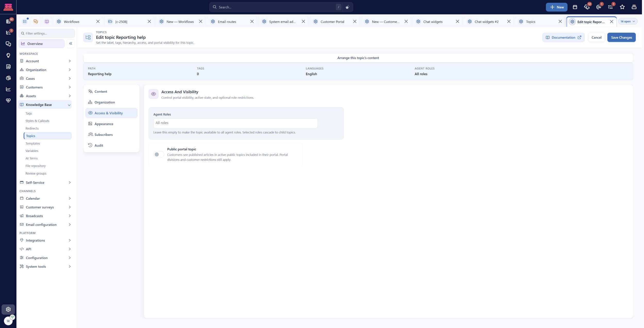Open the cases icon with badge 61
644x328 pixels.
point(8,21)
